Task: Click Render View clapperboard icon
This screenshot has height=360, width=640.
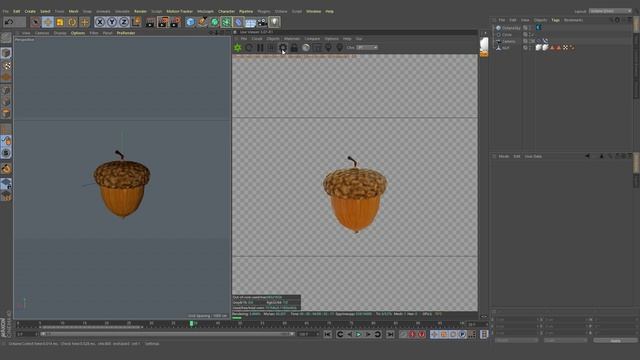Action: 150,22
